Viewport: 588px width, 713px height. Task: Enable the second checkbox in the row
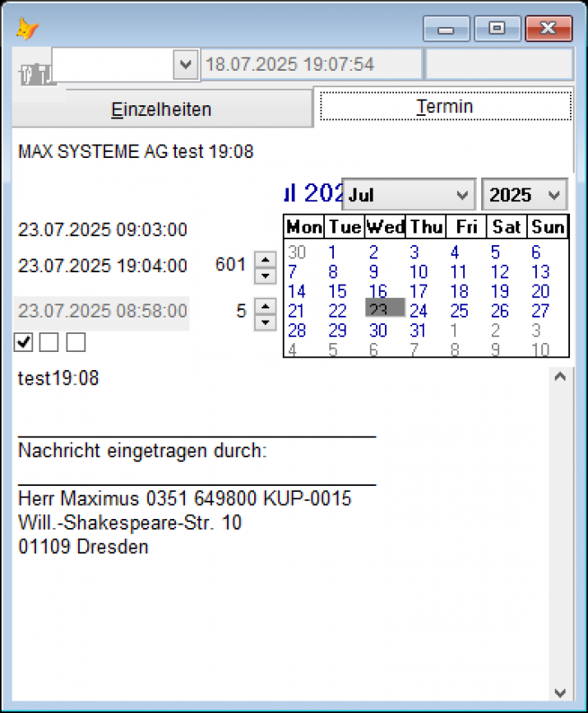pyautogui.click(x=49, y=342)
